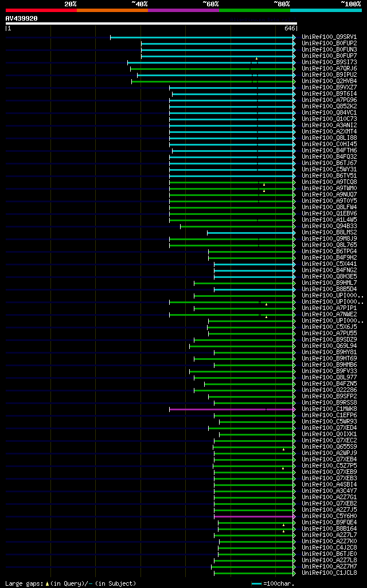The image size is (367, 588).
Task: Open hit UniRef100_B0FUN3
Action: coord(329,50)
